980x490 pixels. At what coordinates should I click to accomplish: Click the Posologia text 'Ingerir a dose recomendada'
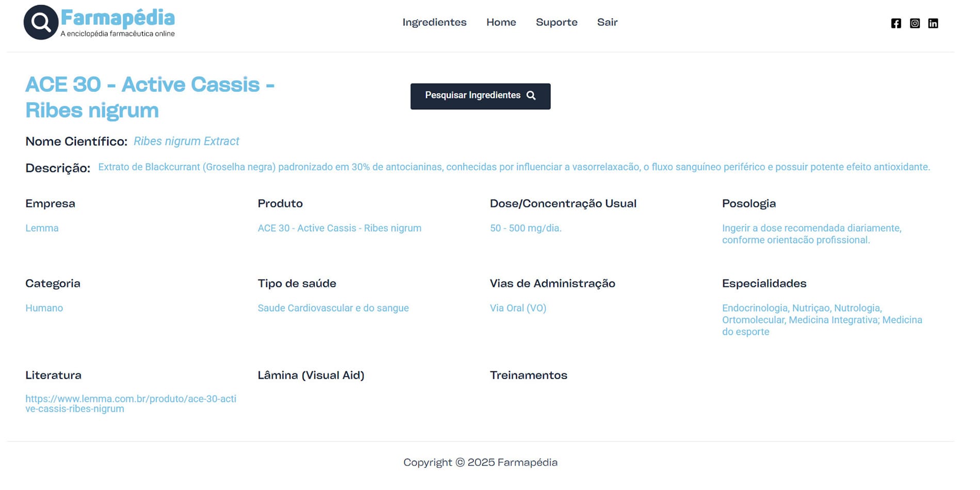tap(811, 234)
